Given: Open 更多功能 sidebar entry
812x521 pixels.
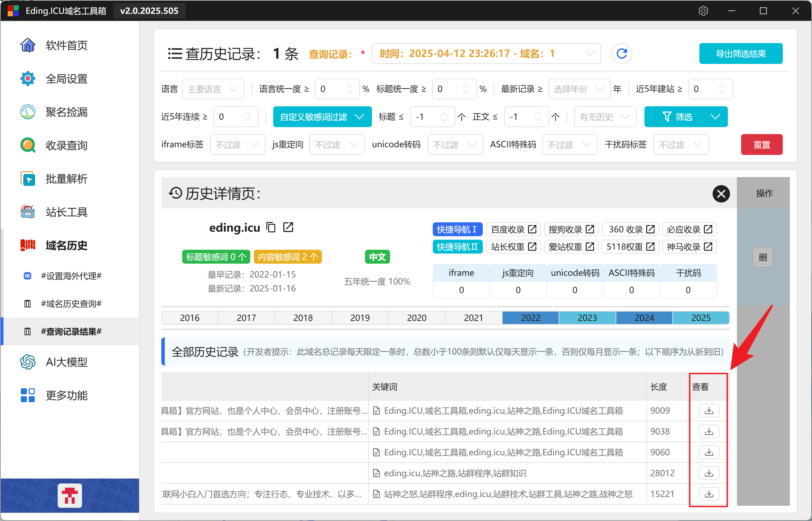Looking at the screenshot, I should point(70,395).
